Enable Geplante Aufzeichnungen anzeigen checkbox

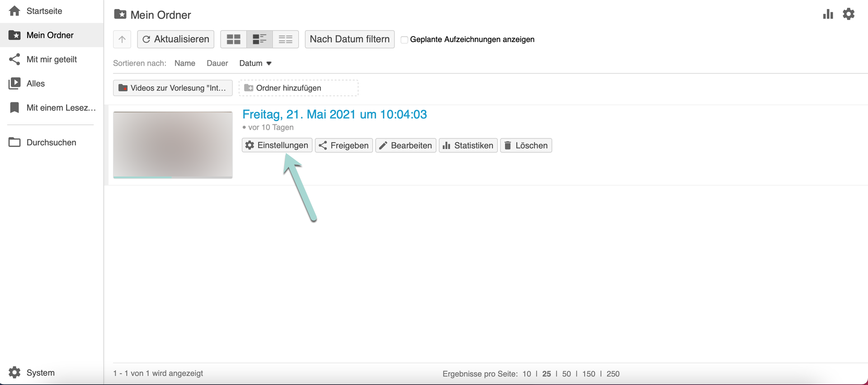pos(405,40)
